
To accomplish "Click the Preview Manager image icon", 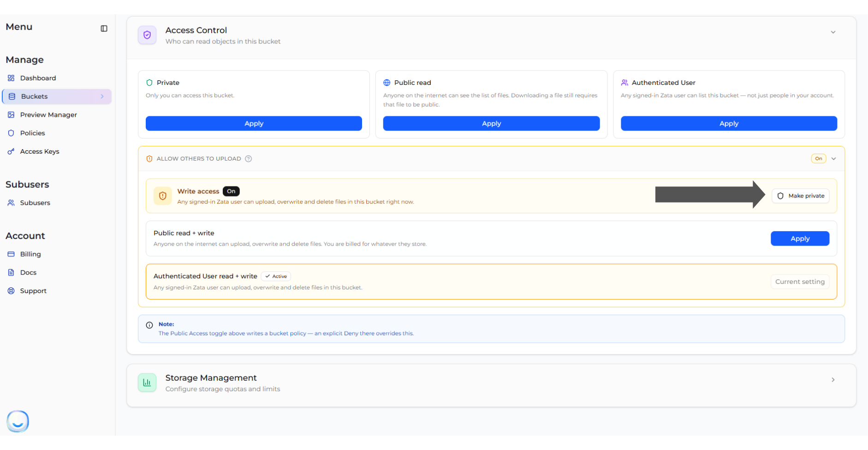I will [x=11, y=114].
